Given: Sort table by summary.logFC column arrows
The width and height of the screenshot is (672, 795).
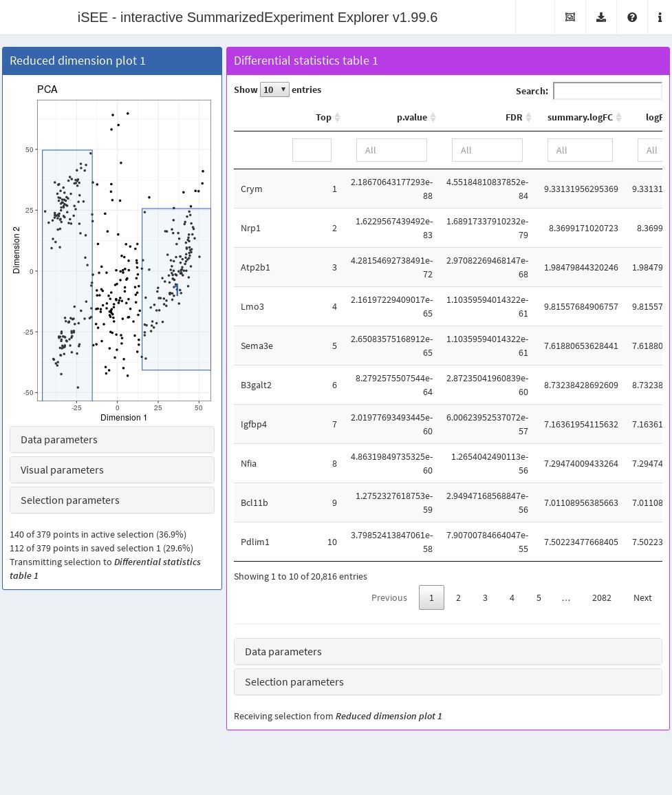Looking at the screenshot, I should click(x=618, y=117).
